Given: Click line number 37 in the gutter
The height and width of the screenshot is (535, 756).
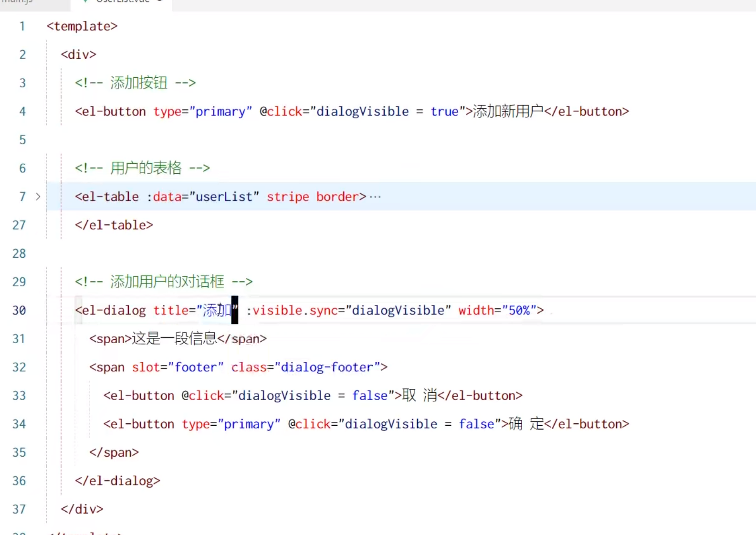Looking at the screenshot, I should click(x=19, y=509).
